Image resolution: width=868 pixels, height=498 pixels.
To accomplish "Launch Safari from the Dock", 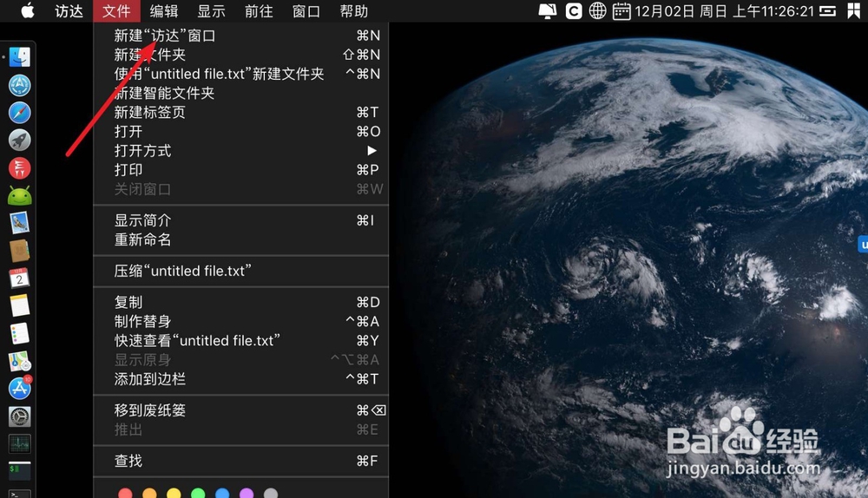I will pos(20,113).
